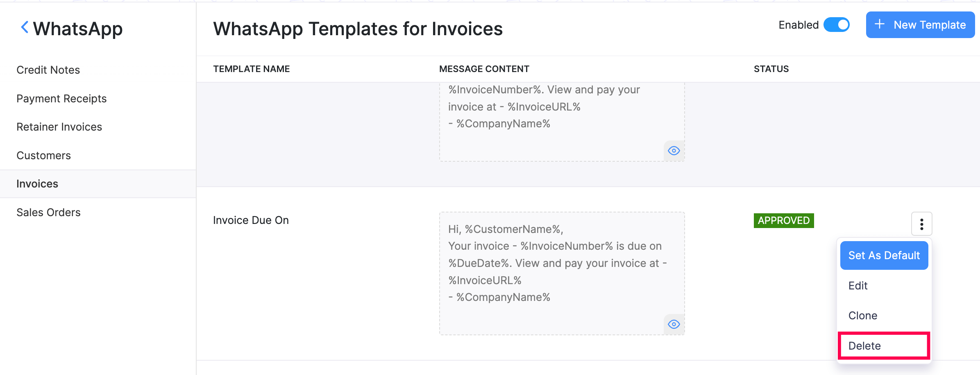Go to Payment Receipts templates

[x=61, y=99]
